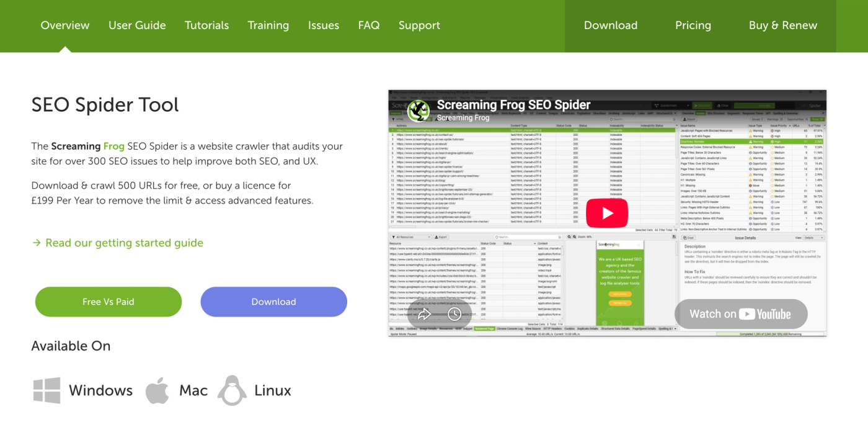Open the FAQ tab
Viewport: 868px width, 422px height.
tap(369, 25)
